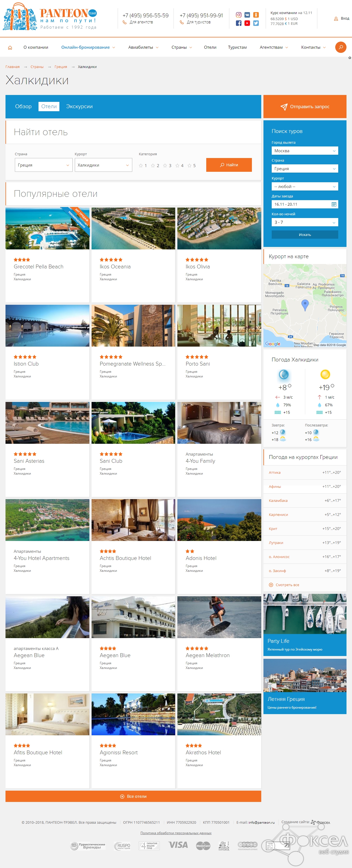The height and width of the screenshot is (868, 352).
Task: Click the Отправить запрос button
Action: [x=304, y=107]
